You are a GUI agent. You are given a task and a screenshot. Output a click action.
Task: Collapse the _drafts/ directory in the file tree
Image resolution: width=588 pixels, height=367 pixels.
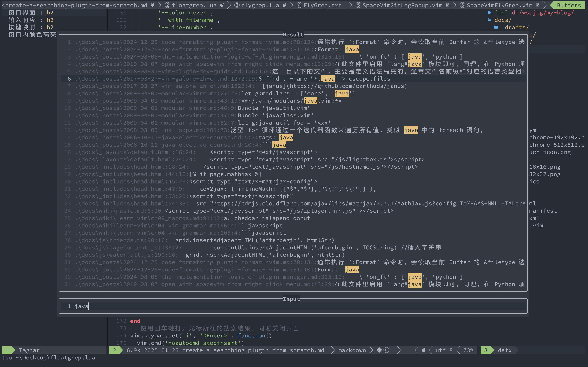(515, 27)
